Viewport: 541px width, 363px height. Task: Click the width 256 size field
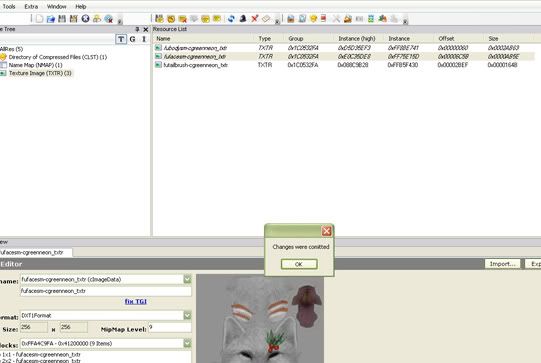pyautogui.click(x=34, y=327)
